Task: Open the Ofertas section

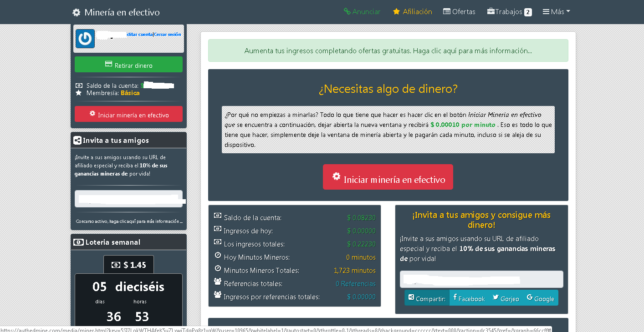Action: click(459, 12)
